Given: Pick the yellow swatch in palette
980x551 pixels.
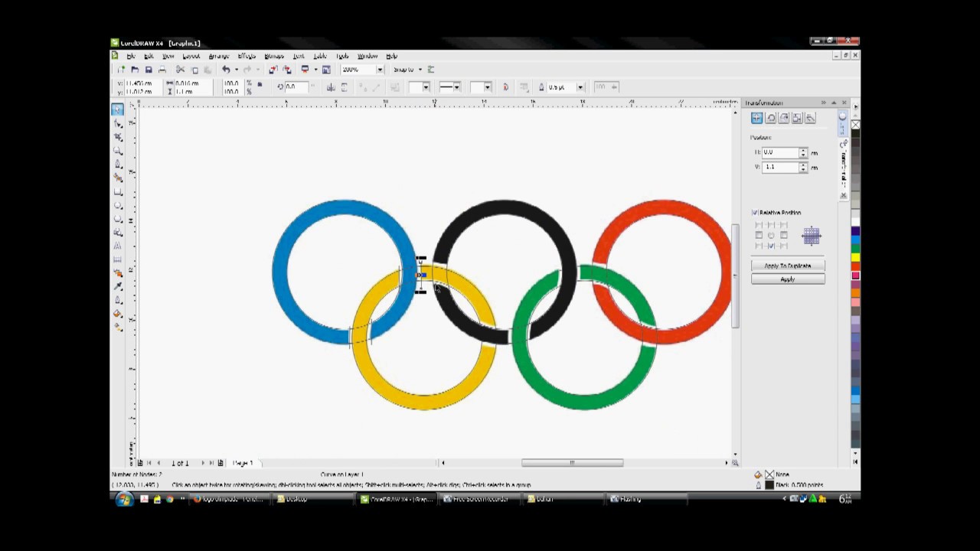Looking at the screenshot, I should tap(855, 257).
